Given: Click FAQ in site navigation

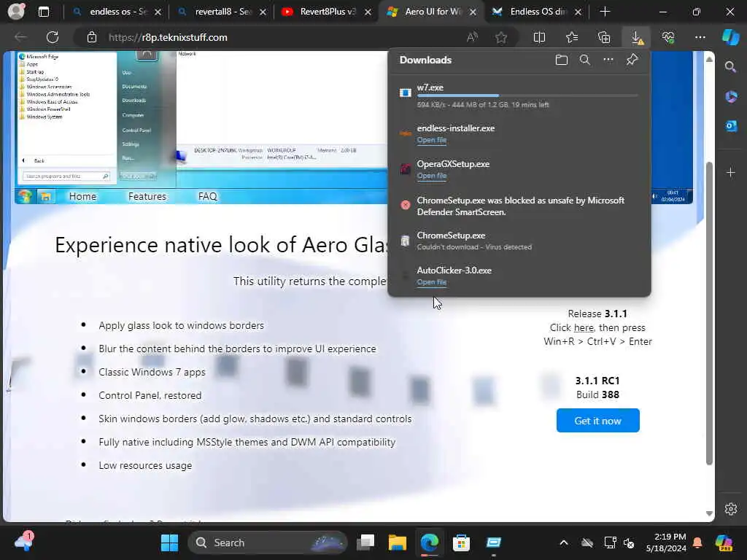Looking at the screenshot, I should (207, 196).
